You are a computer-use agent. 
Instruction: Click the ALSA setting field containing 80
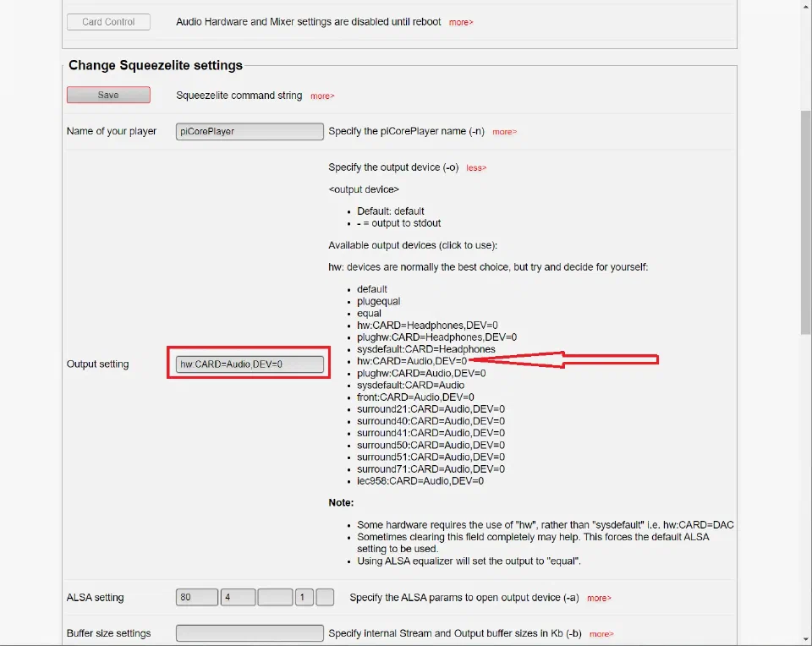pos(197,597)
